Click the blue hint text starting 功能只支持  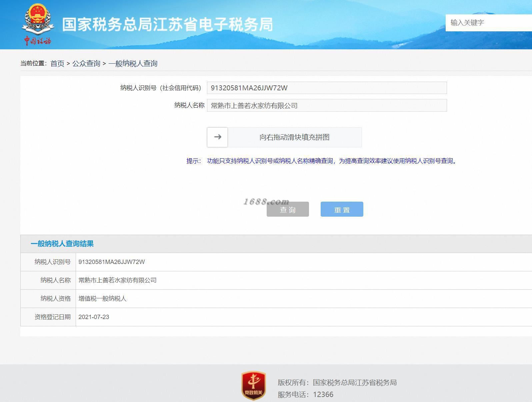point(333,161)
